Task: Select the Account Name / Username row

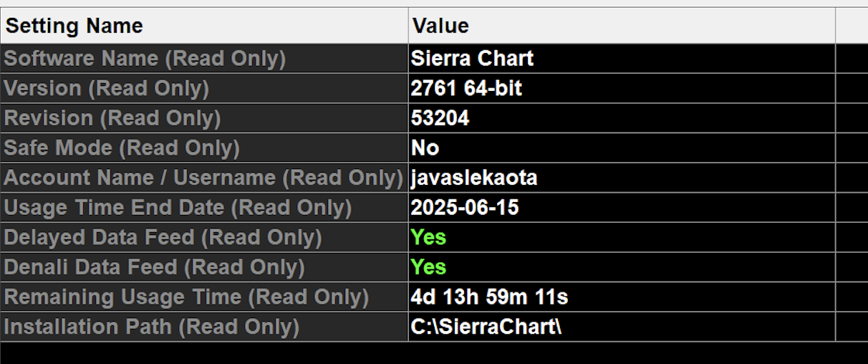Action: point(203,178)
